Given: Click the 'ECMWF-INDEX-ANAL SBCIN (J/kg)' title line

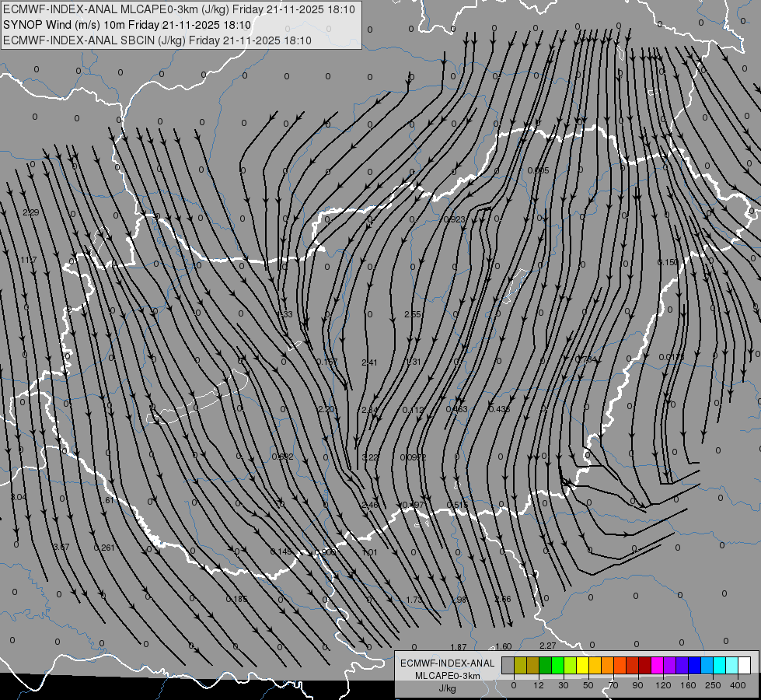Looking at the screenshot, I should point(157,40).
